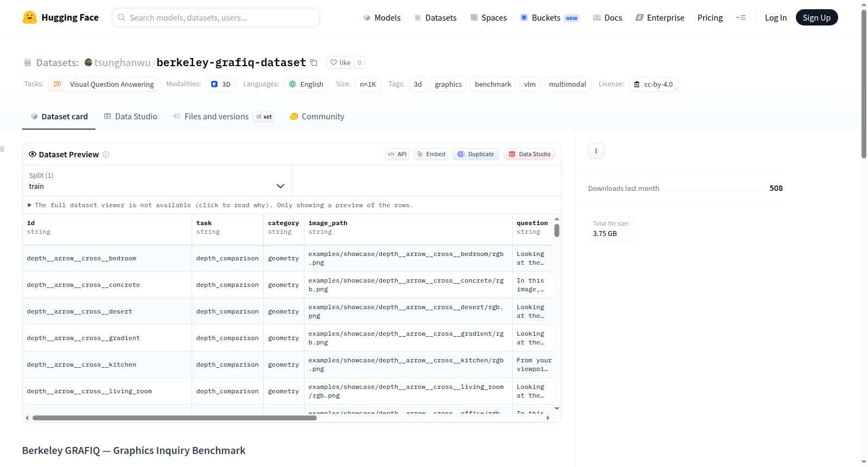Switch to the Dataset card tab
The height and width of the screenshot is (467, 868).
[x=59, y=117]
